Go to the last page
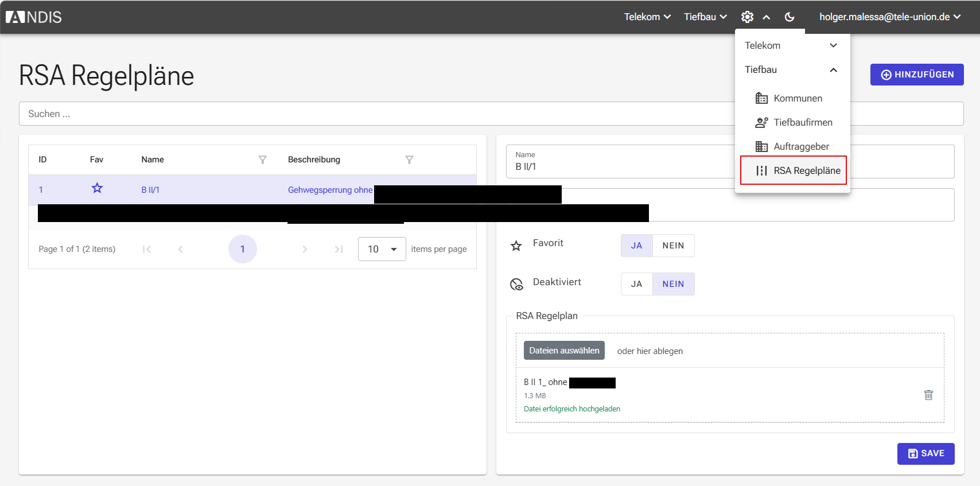This screenshot has height=486, width=980. click(x=339, y=249)
